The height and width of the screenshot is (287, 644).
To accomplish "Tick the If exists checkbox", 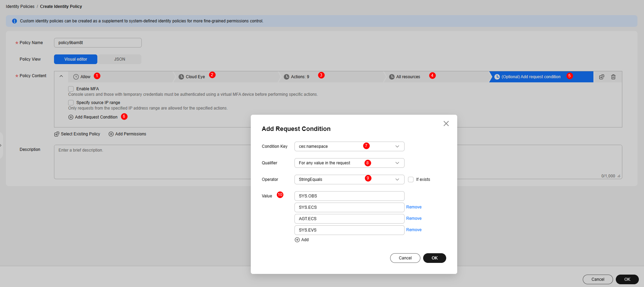I will point(410,180).
